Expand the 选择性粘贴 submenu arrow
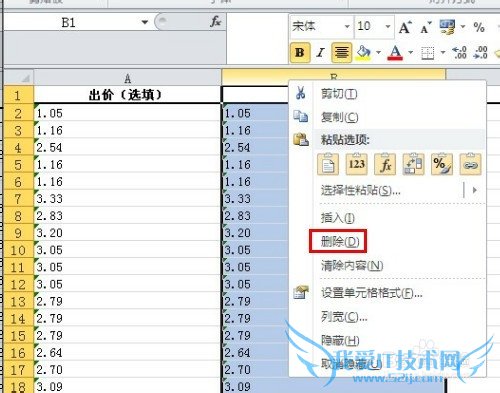This screenshot has width=500, height=393. pyautogui.click(x=475, y=190)
